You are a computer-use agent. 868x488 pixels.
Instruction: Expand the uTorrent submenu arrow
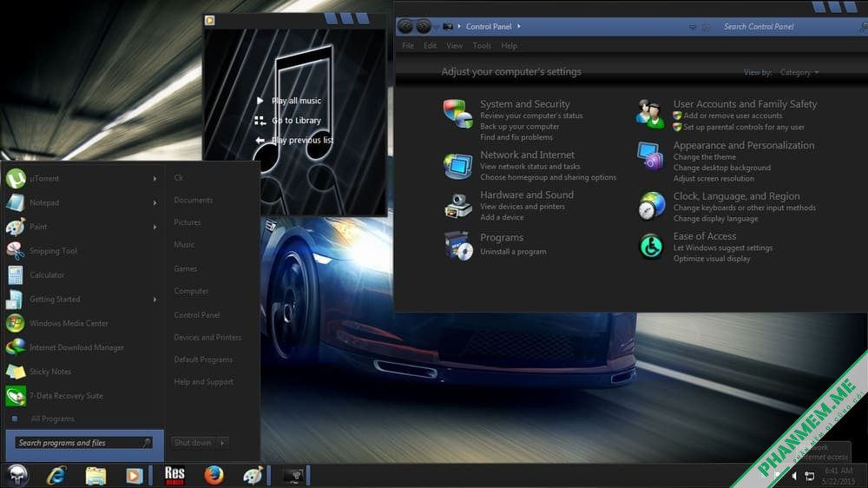[155, 179]
